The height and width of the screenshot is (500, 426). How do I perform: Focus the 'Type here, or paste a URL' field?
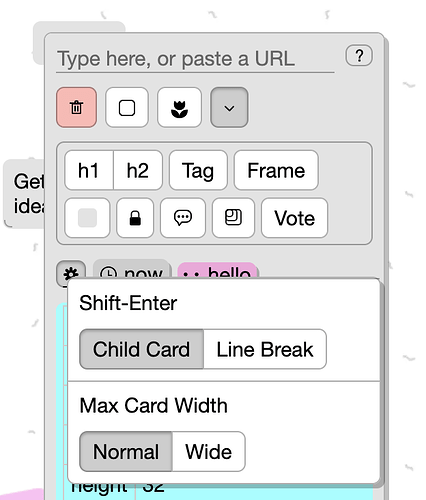pos(195,59)
